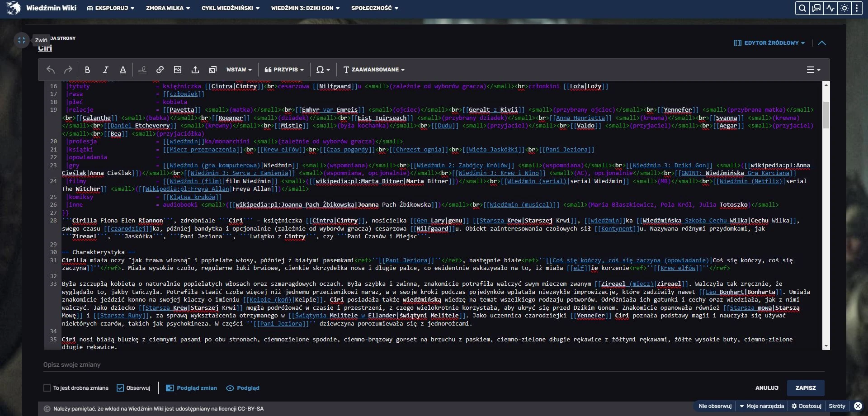
Task: Uncheck the 'Obserwuj' checkbox
Action: pos(120,388)
